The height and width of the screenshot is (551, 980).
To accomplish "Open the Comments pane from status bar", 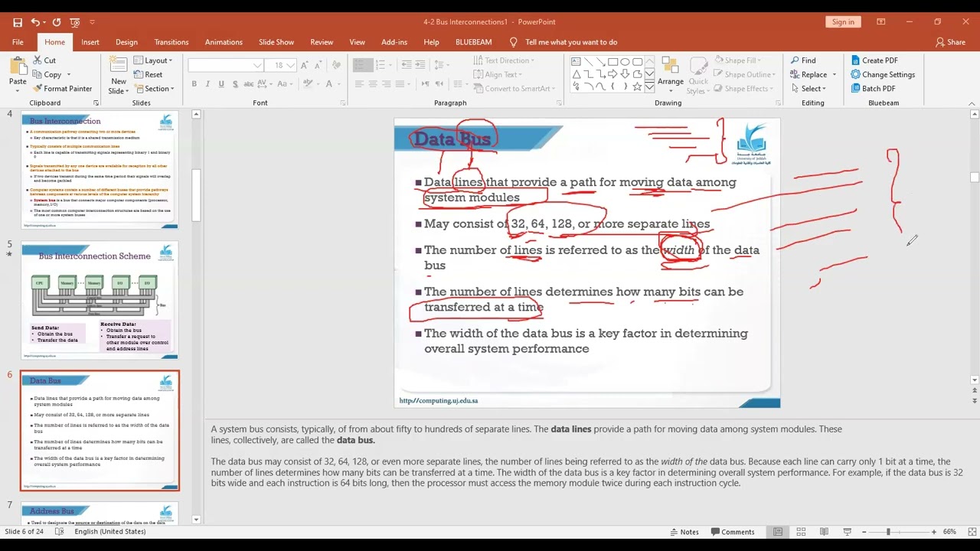I will point(732,532).
